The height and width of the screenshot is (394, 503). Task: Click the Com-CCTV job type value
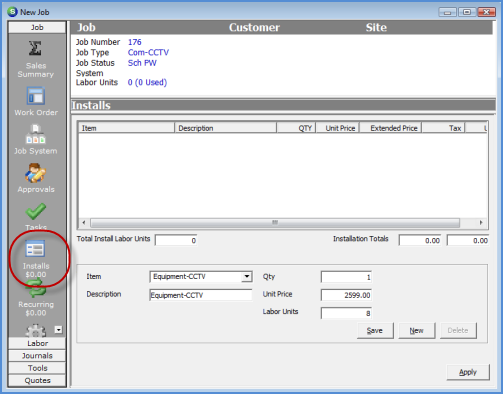coord(148,52)
